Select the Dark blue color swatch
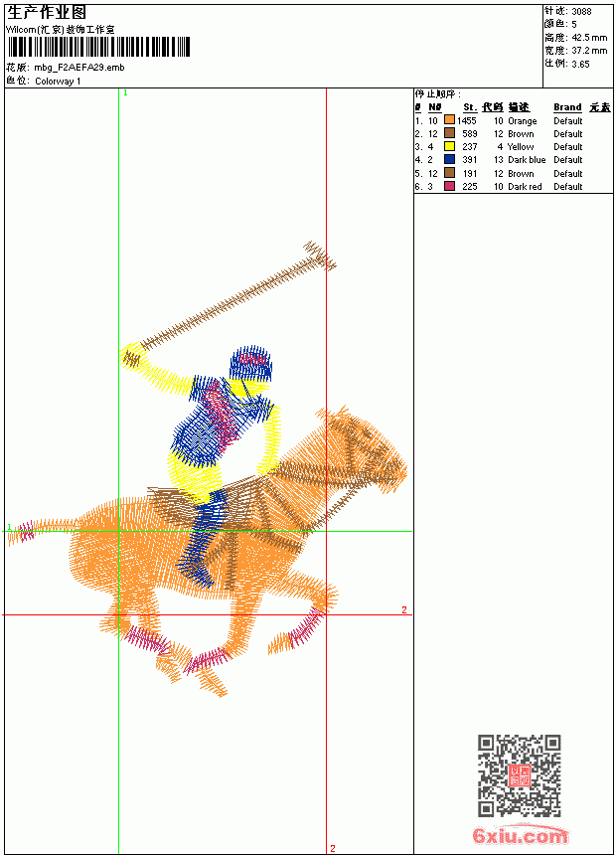This screenshot has width=616, height=855. (x=449, y=159)
